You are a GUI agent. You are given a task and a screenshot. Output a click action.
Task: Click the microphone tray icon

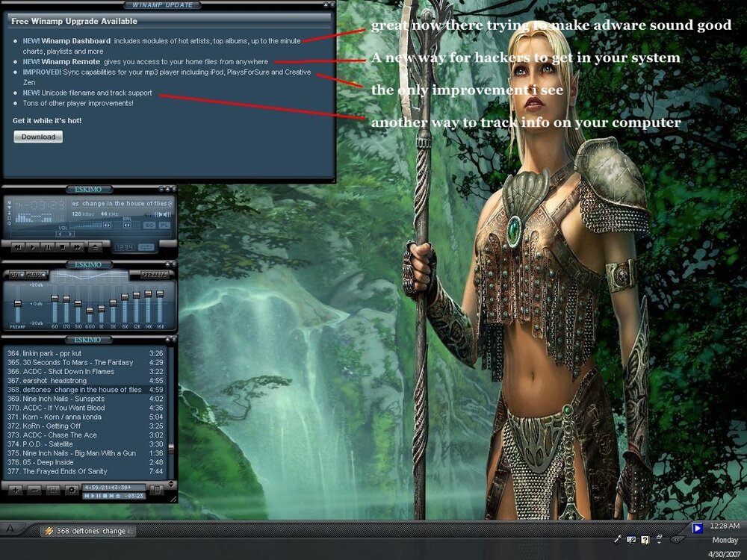coord(618,539)
